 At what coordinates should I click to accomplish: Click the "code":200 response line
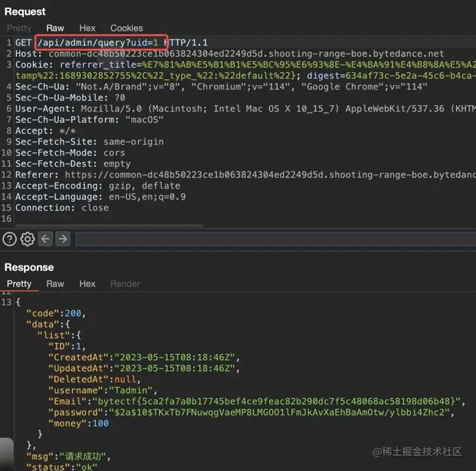(x=56, y=313)
